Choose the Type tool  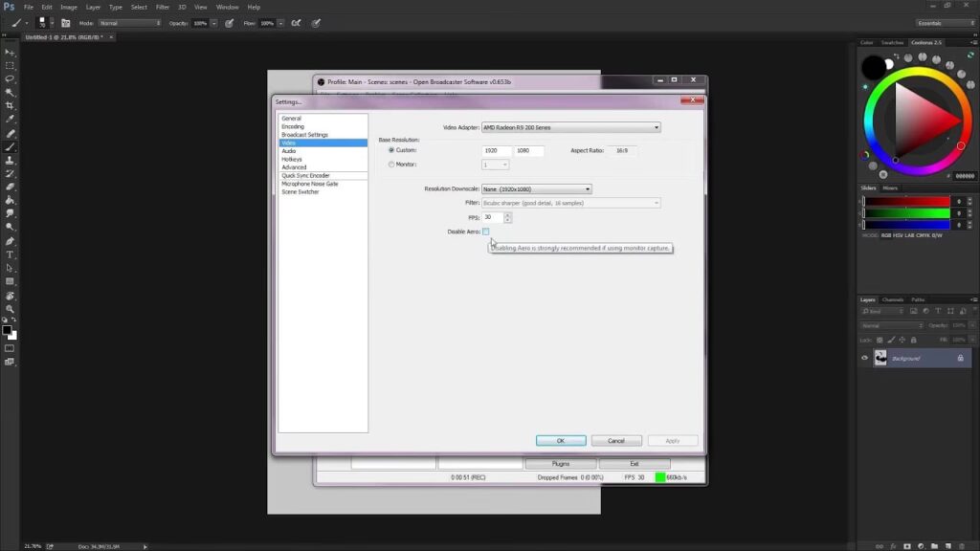(10, 254)
